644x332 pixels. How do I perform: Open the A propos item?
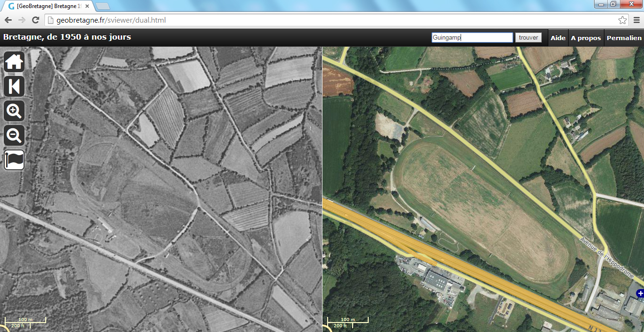click(586, 38)
